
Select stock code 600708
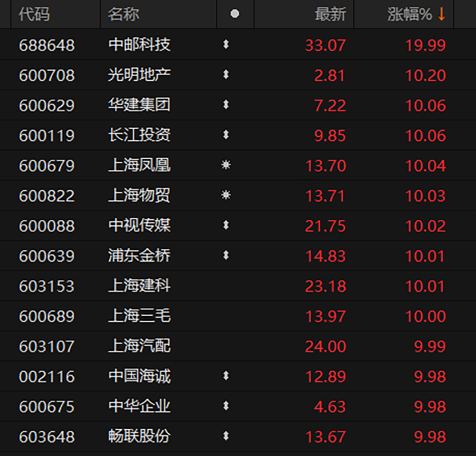(47, 76)
